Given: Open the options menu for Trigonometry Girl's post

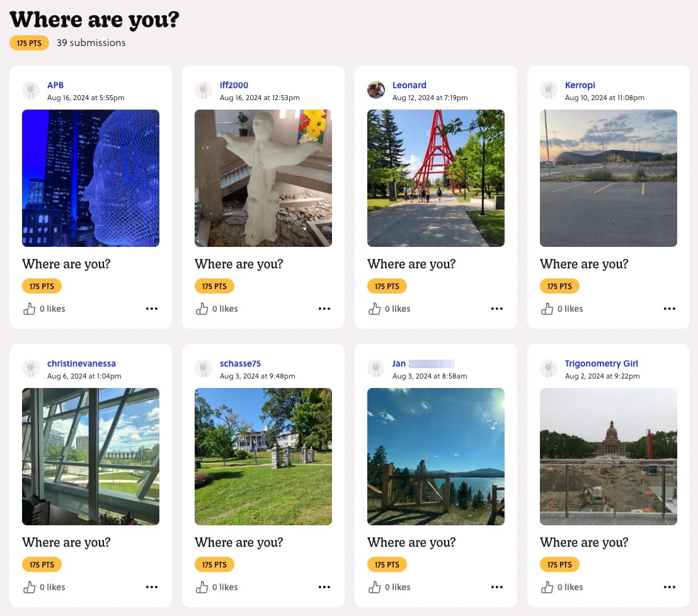Looking at the screenshot, I should coord(670,587).
